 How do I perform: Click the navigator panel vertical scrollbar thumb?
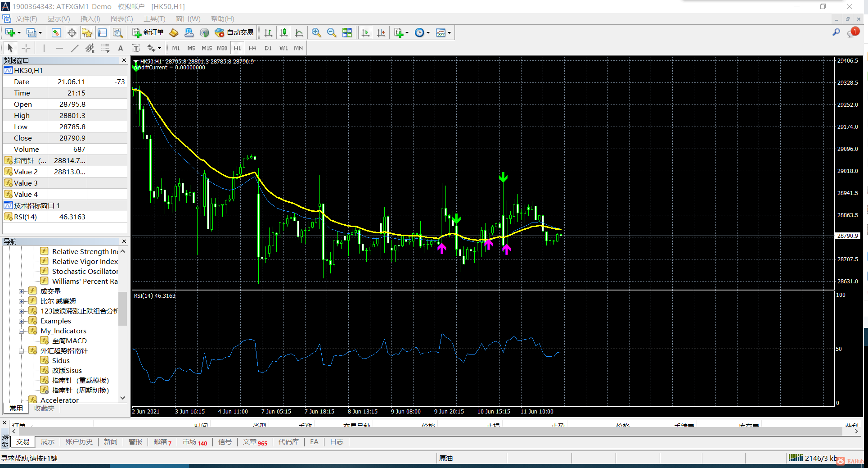coord(122,309)
